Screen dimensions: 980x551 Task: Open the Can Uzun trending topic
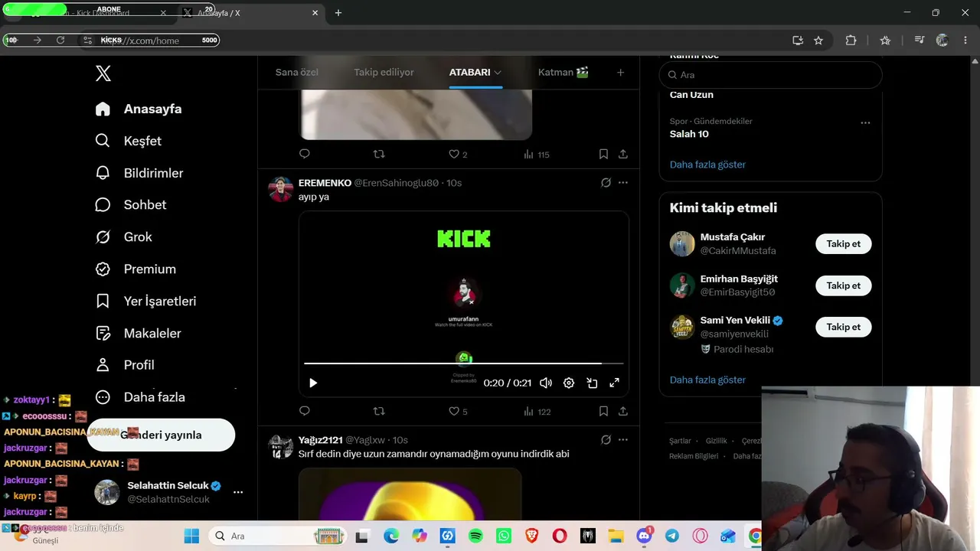691,95
